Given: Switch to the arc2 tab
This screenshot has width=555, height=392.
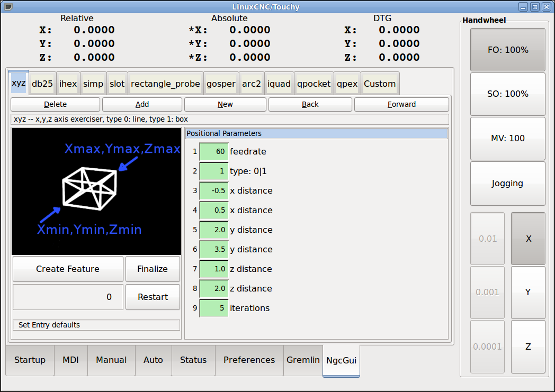Looking at the screenshot, I should point(252,84).
